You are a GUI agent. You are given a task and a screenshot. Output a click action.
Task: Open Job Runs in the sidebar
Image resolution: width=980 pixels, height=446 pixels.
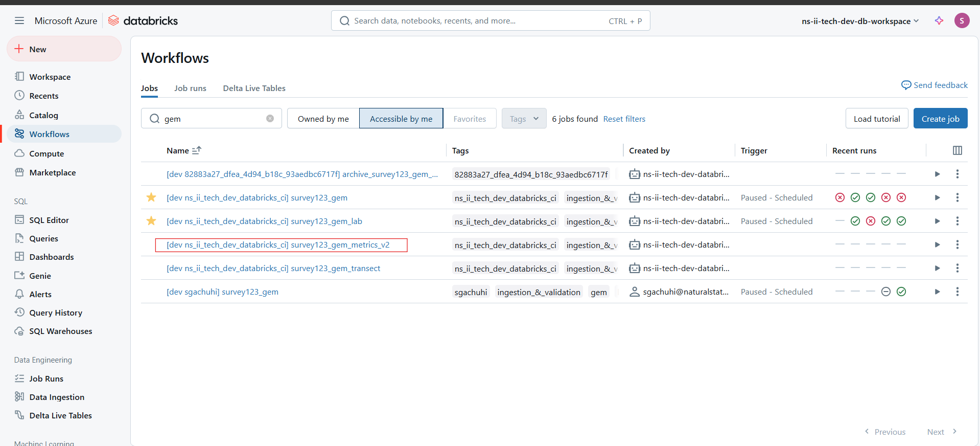[64, 378]
